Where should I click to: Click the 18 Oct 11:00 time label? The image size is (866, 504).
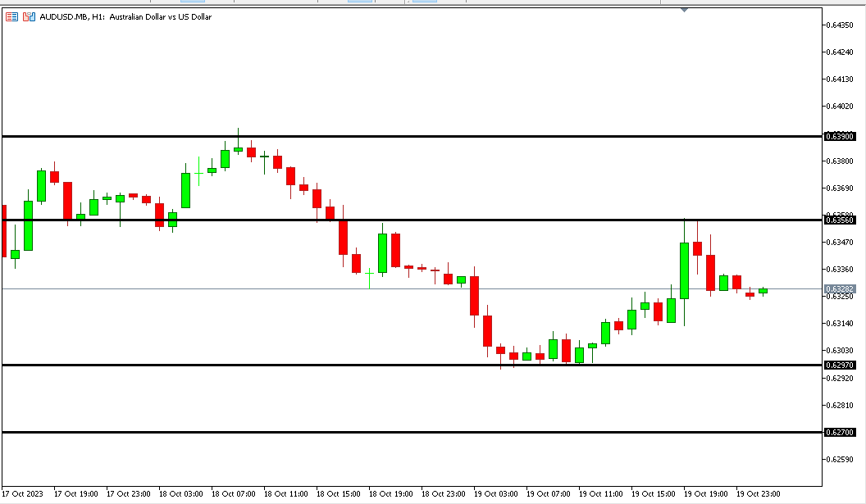[x=285, y=493]
